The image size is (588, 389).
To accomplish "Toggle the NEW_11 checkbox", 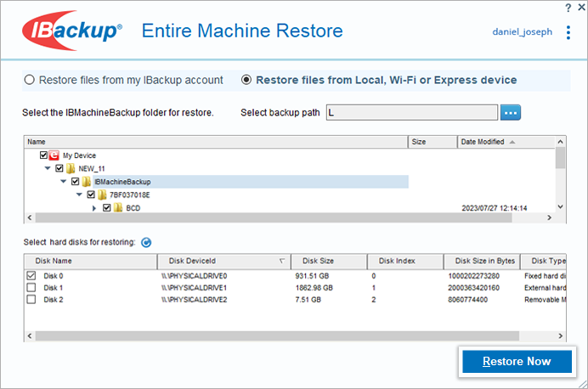I will [59, 168].
